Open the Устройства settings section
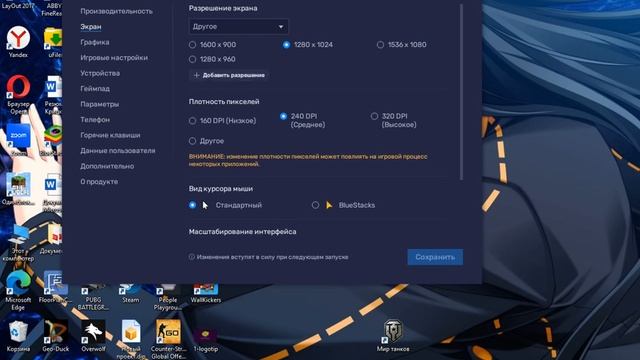 pyautogui.click(x=100, y=73)
